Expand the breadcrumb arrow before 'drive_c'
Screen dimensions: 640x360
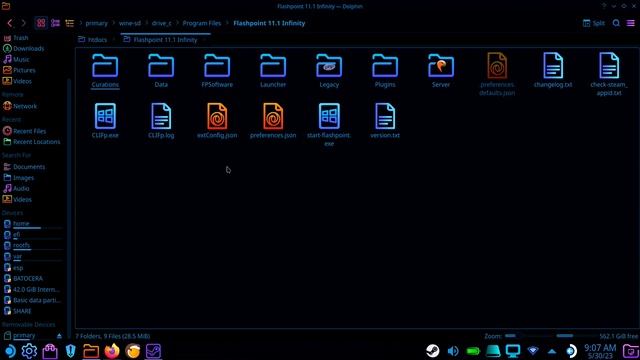click(147, 23)
